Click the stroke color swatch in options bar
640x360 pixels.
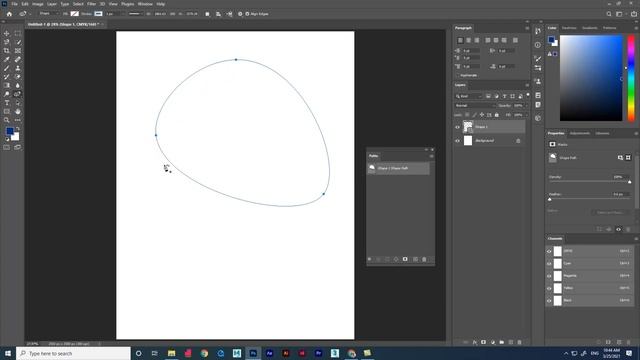tap(98, 14)
